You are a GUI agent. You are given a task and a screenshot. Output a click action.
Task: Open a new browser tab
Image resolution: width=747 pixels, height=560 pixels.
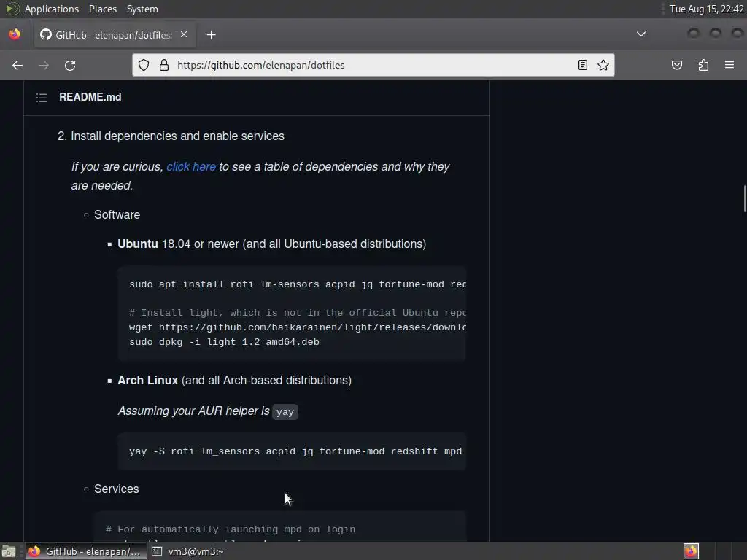pos(211,35)
